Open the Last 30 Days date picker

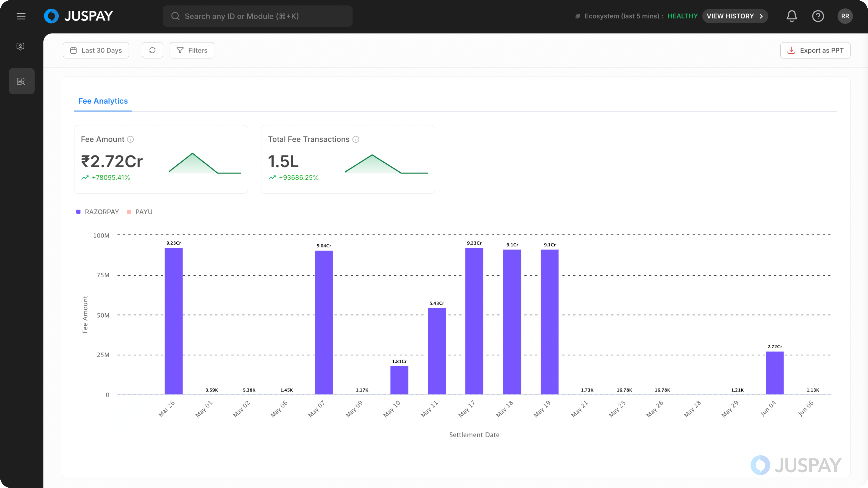tap(96, 50)
